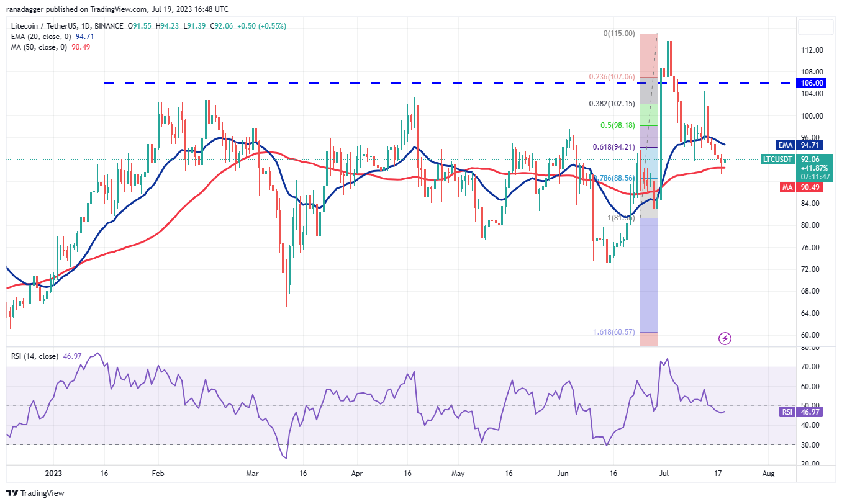The width and height of the screenshot is (842, 504).
Task: Click the Jul label on time axis
Action: point(664,474)
